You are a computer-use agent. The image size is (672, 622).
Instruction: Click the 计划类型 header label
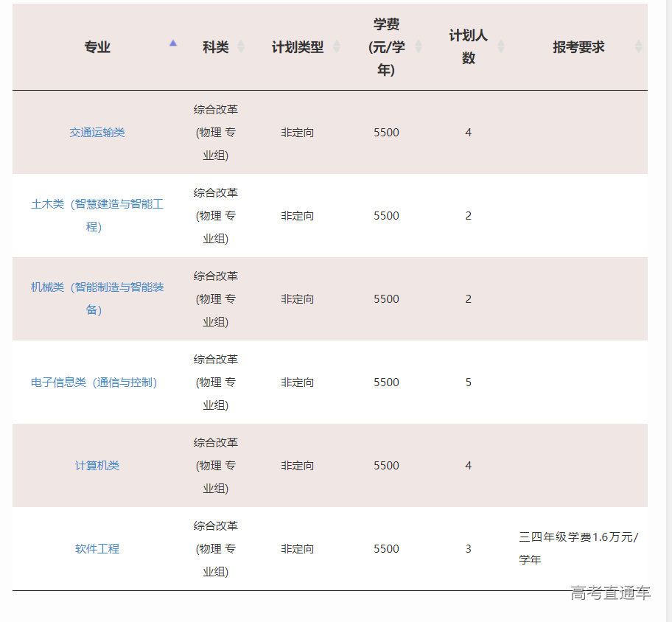click(x=298, y=47)
